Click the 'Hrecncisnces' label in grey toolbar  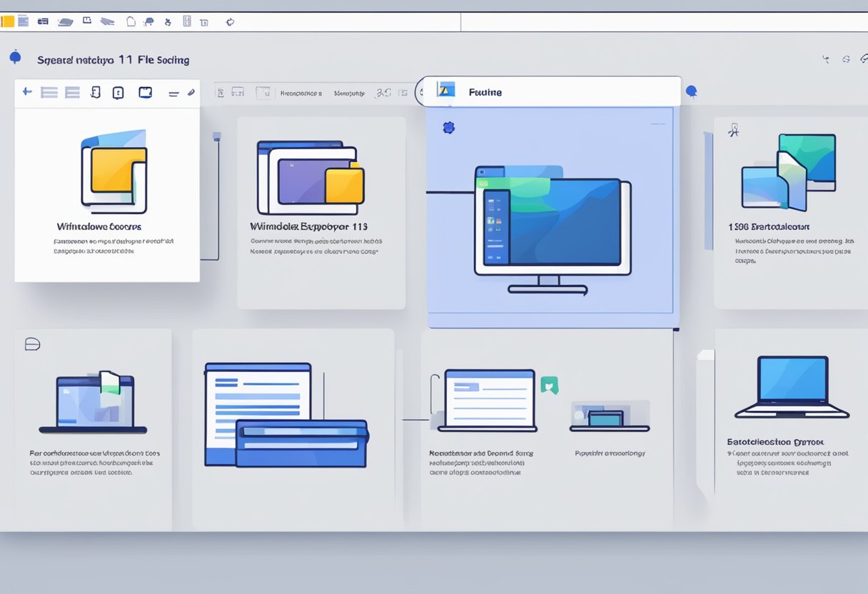[x=301, y=93]
